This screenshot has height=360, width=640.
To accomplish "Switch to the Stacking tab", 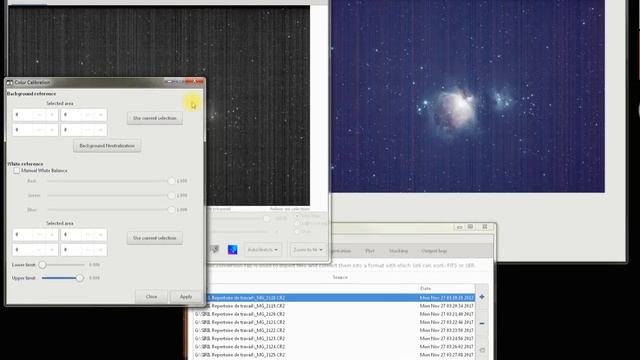I will (x=398, y=251).
